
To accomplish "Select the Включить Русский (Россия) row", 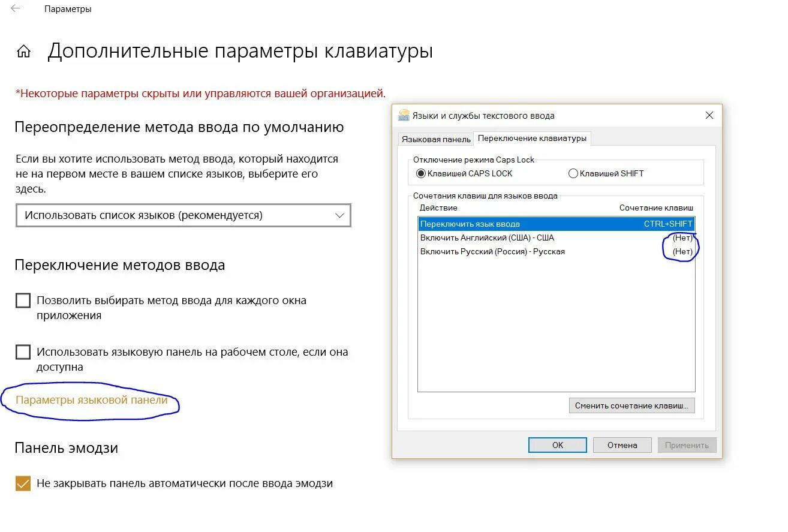I will click(557, 251).
